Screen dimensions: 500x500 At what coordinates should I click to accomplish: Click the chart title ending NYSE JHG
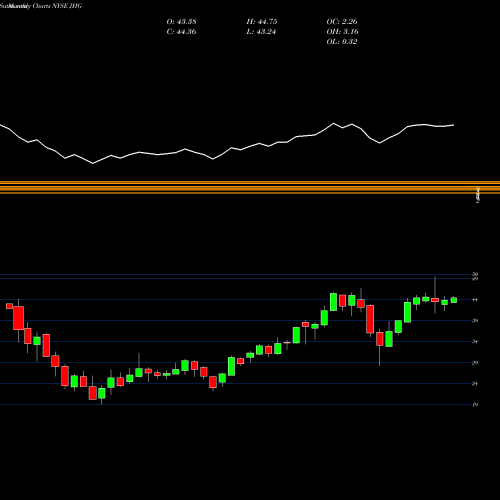pos(41,6)
